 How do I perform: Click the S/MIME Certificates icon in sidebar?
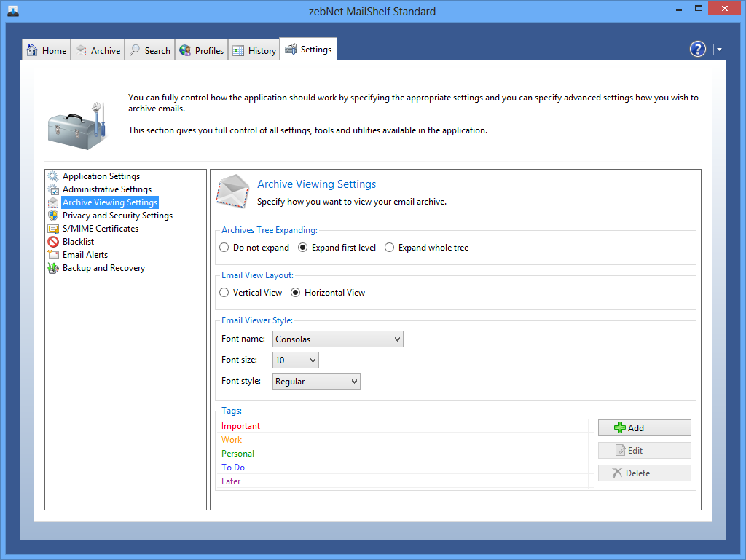53,229
